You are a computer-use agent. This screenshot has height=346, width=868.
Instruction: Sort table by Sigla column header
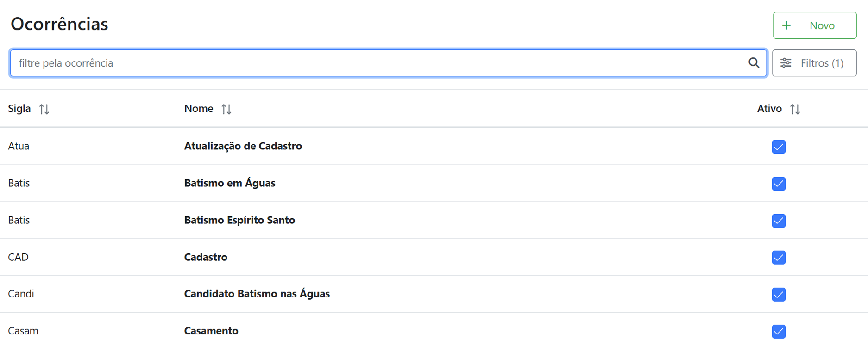coord(19,109)
